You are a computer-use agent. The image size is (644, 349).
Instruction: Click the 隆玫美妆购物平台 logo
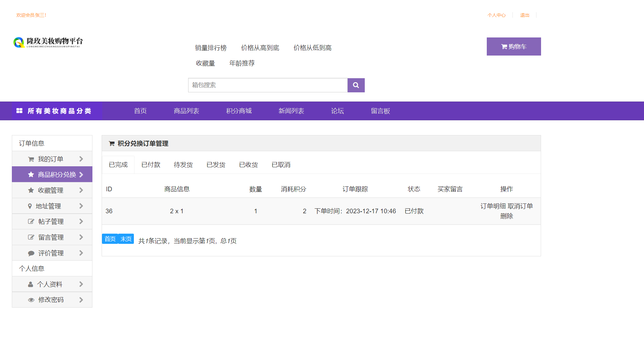[48, 42]
